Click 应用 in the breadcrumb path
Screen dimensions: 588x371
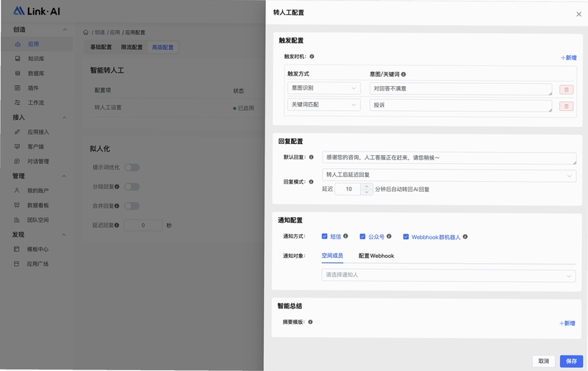coord(115,32)
